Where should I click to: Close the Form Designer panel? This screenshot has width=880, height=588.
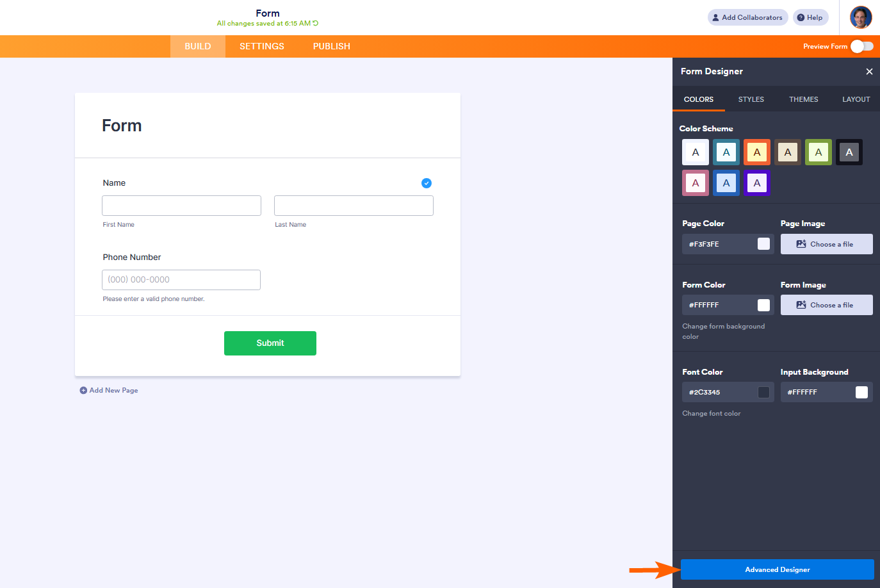869,72
